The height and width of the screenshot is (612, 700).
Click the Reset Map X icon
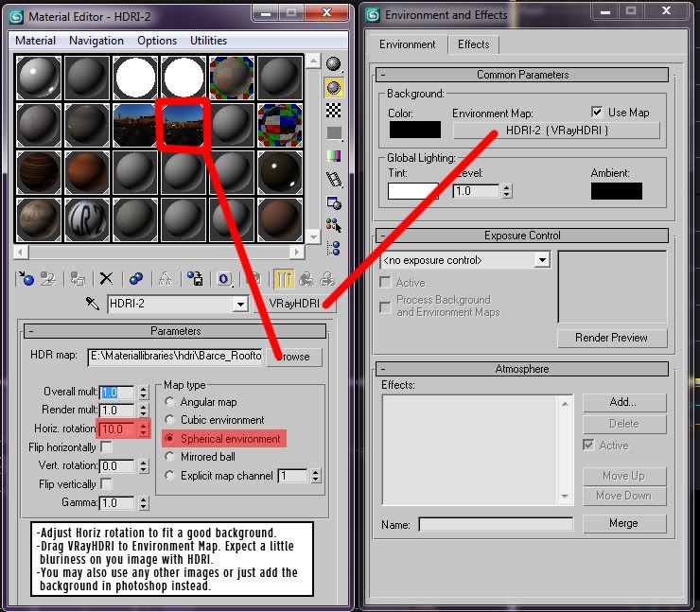point(106,278)
